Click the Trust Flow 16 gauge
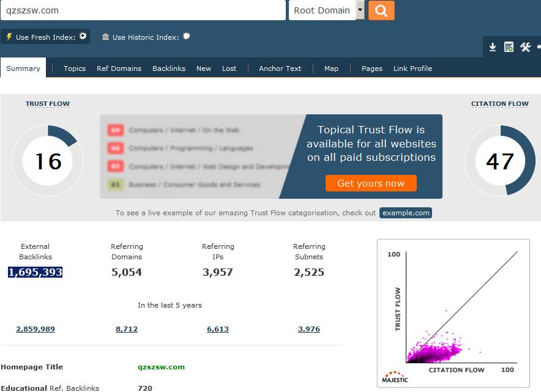This screenshot has width=541, height=392. (x=48, y=161)
